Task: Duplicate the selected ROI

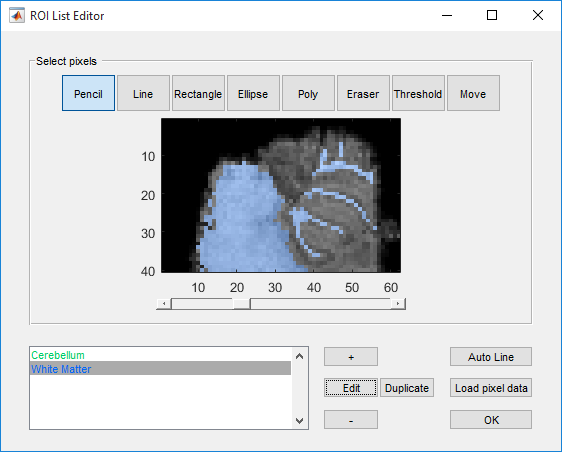Action: pos(407,388)
